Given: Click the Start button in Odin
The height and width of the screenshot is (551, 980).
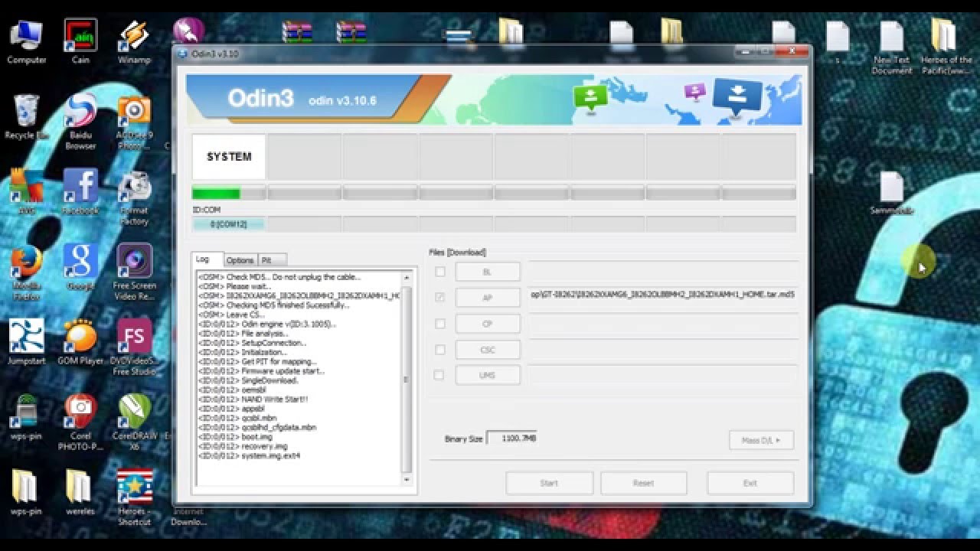Looking at the screenshot, I should coord(549,483).
